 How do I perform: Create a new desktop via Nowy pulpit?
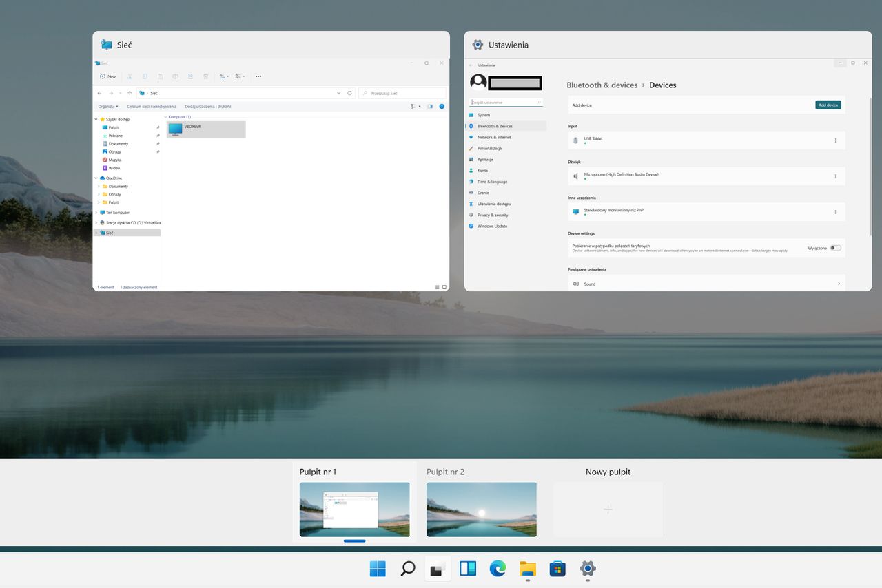[608, 509]
